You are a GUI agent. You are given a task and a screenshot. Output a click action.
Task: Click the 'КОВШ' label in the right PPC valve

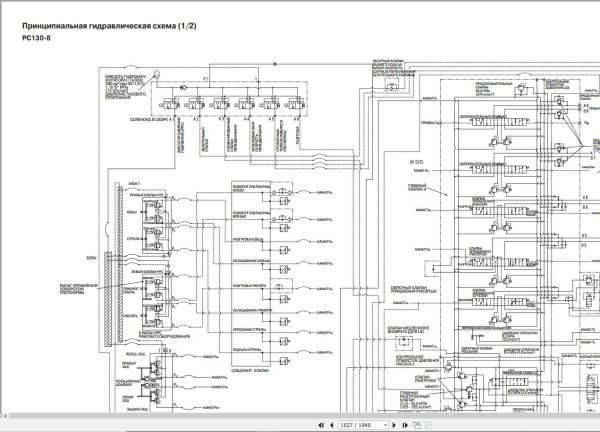[x=132, y=212]
